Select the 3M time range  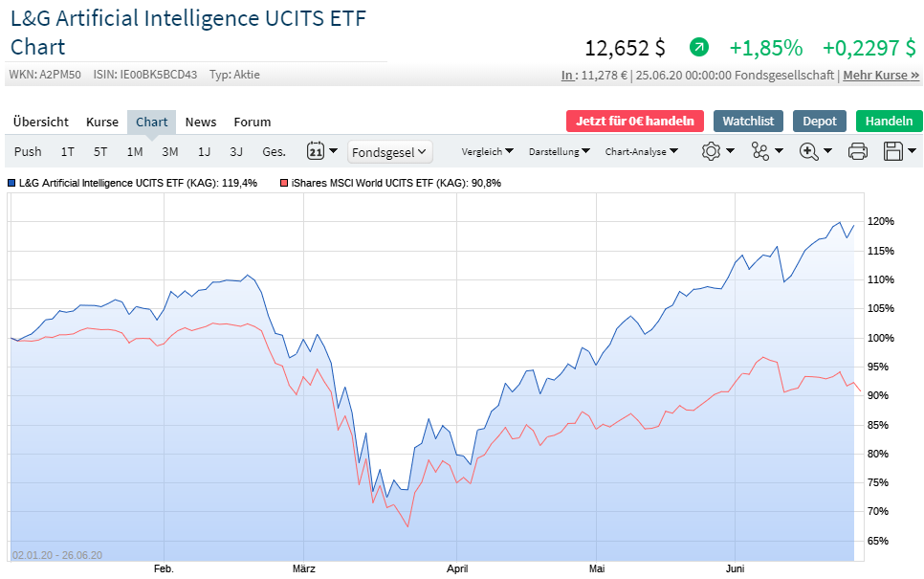pyautogui.click(x=170, y=151)
